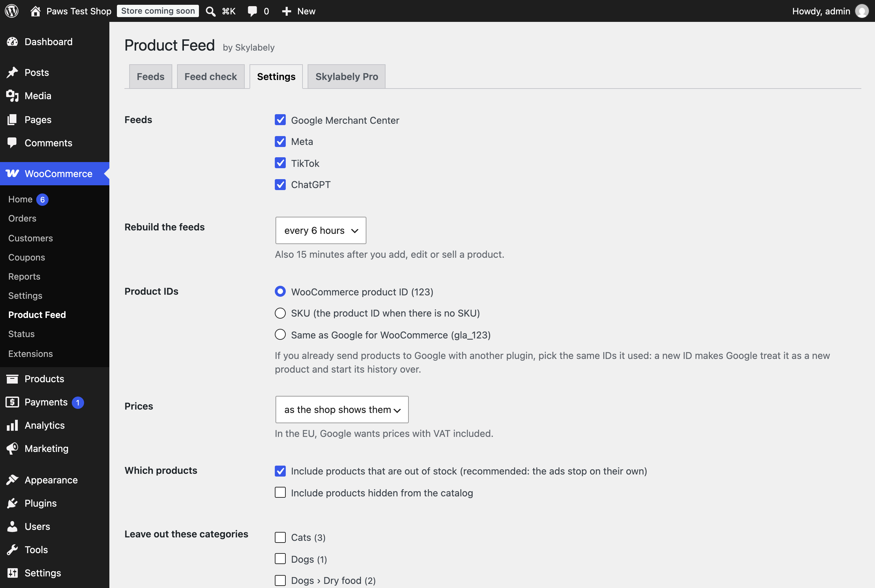The height and width of the screenshot is (588, 875).
Task: Click the plus icon next to New
Action: pos(286,11)
